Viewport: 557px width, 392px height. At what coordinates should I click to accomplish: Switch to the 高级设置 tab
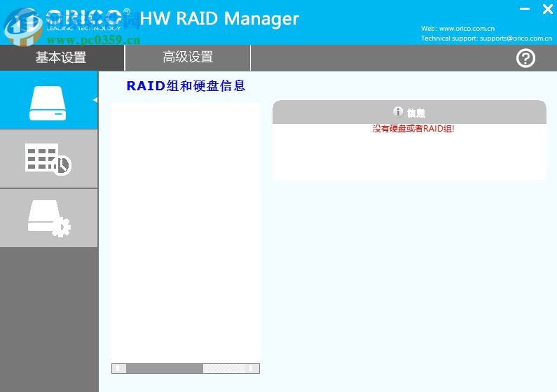188,57
